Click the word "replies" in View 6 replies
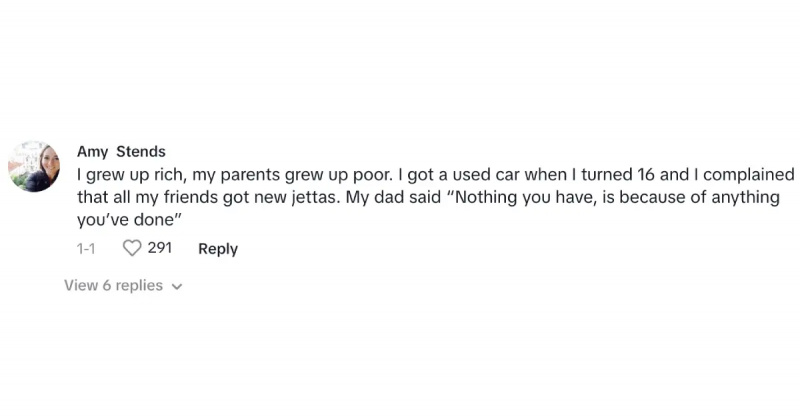 [139, 286]
